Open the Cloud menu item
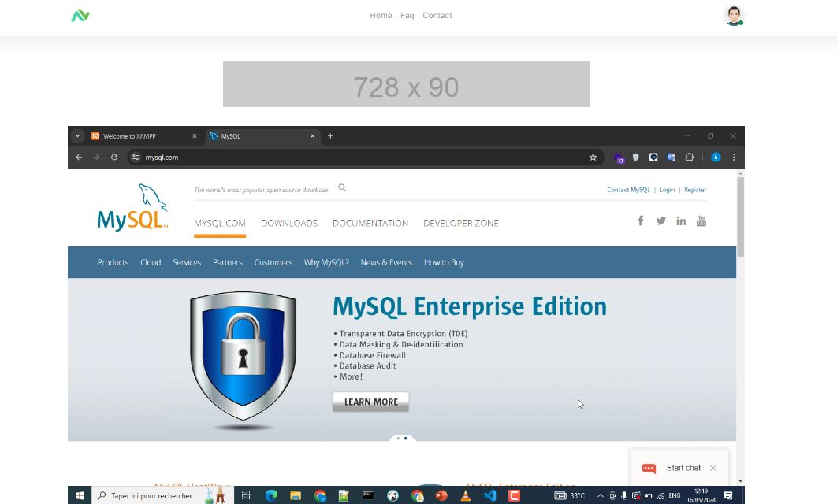 pos(151,262)
